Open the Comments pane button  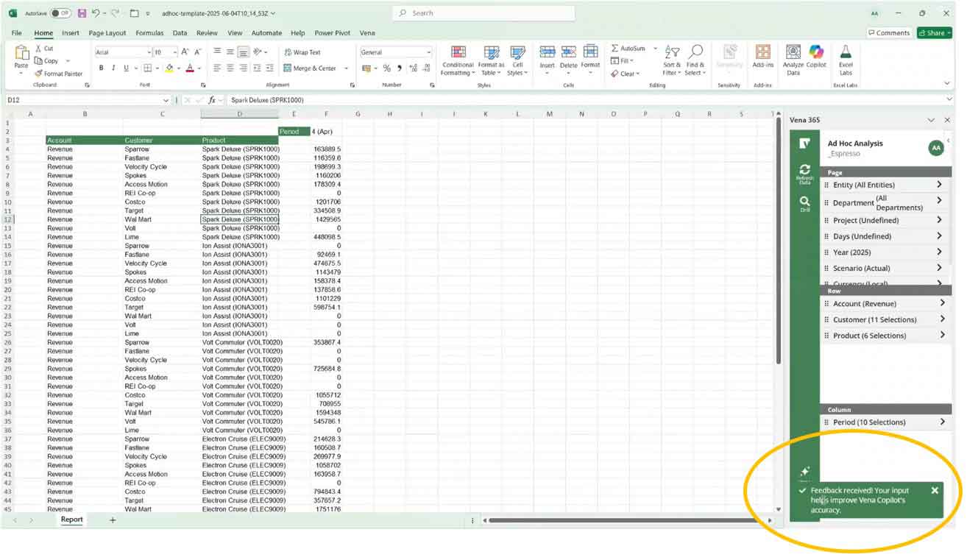coord(889,33)
